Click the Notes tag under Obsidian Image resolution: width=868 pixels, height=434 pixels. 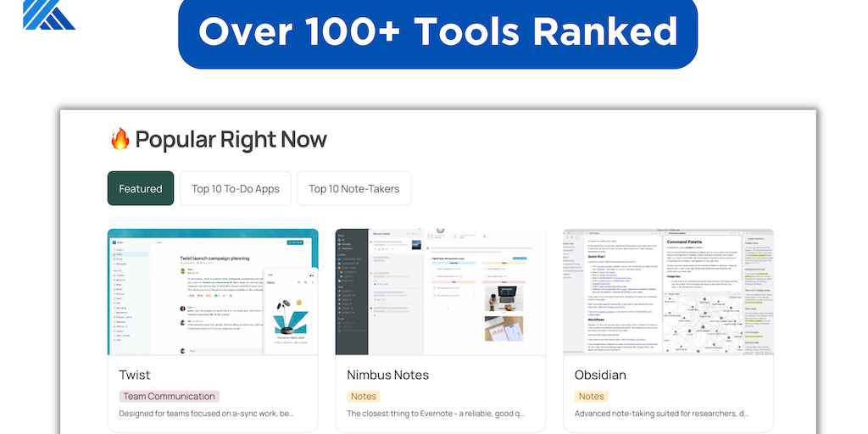pyautogui.click(x=591, y=397)
